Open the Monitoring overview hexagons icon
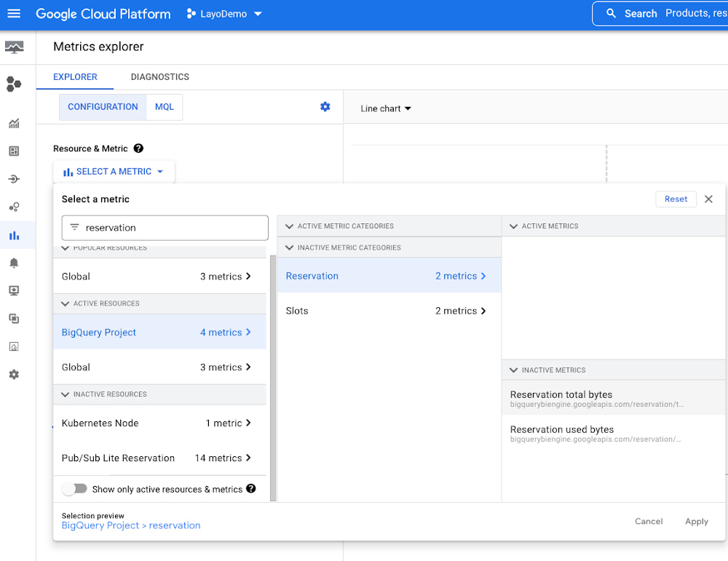The width and height of the screenshot is (728, 561). pyautogui.click(x=14, y=84)
